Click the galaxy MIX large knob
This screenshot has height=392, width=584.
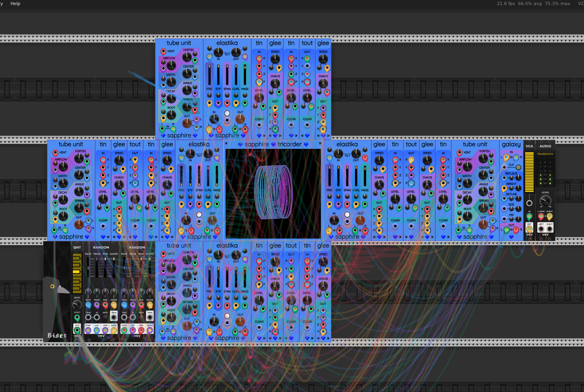(x=518, y=219)
